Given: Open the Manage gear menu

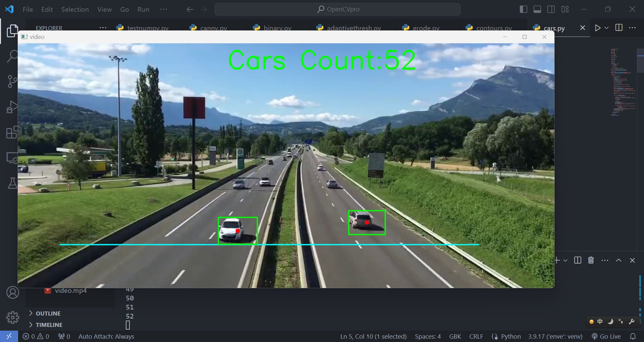Looking at the screenshot, I should click(x=13, y=317).
